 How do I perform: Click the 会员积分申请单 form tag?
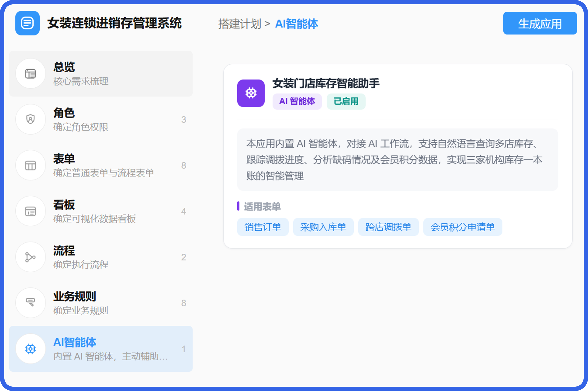463,227
